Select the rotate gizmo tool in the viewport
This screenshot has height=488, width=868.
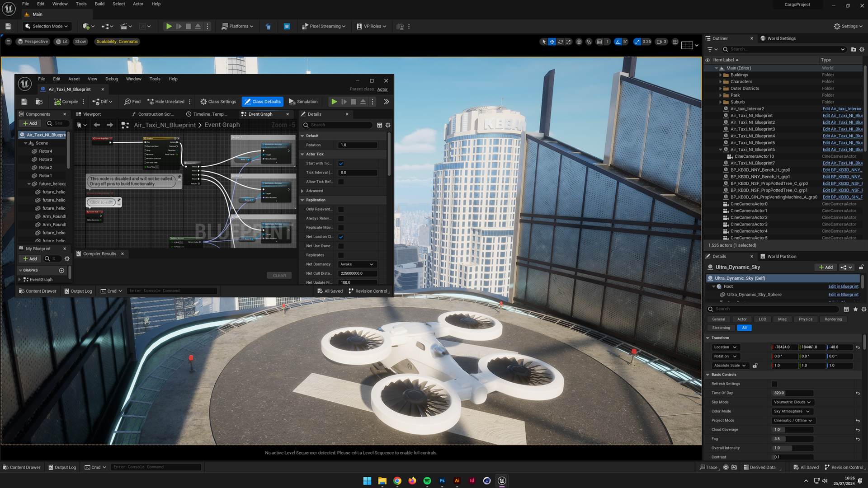(561, 42)
